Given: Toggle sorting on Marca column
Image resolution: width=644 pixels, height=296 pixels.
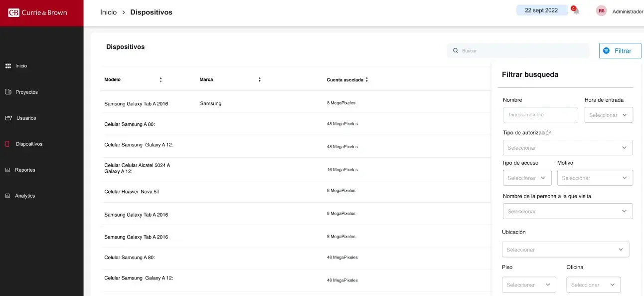Looking at the screenshot, I should click(x=260, y=80).
